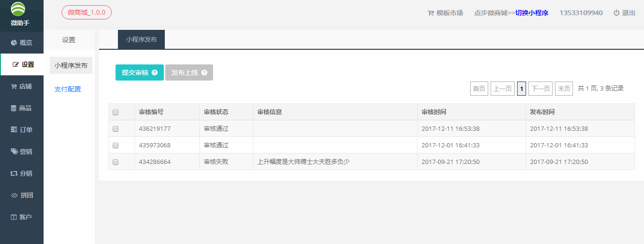Click 审核时间 2017-12-11 16:53:38
Screen dimensions: 644x244
450,129
